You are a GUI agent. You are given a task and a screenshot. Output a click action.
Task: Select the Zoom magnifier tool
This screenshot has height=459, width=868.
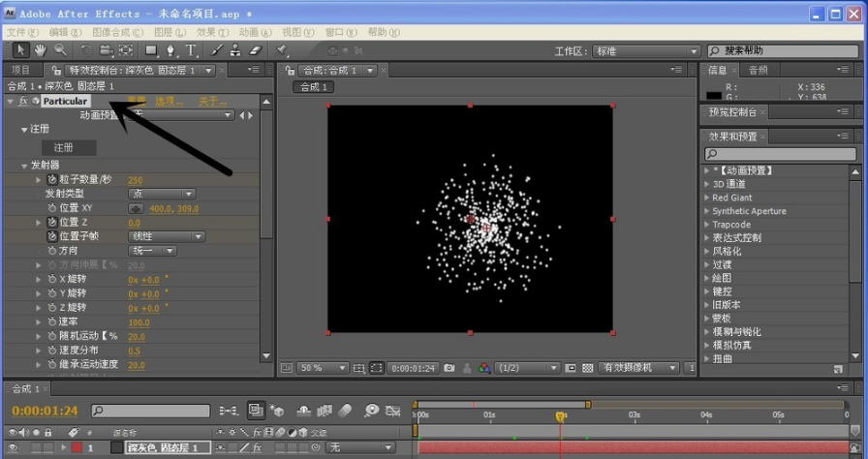pos(60,50)
